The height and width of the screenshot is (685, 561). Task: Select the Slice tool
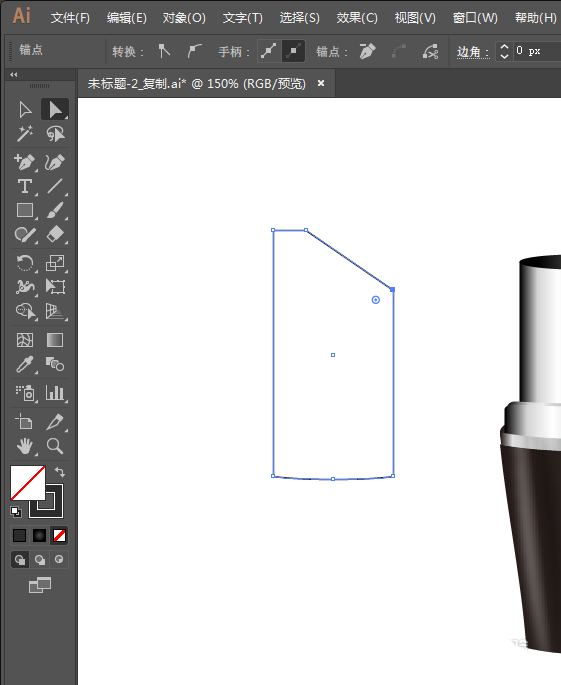pyautogui.click(x=55, y=422)
